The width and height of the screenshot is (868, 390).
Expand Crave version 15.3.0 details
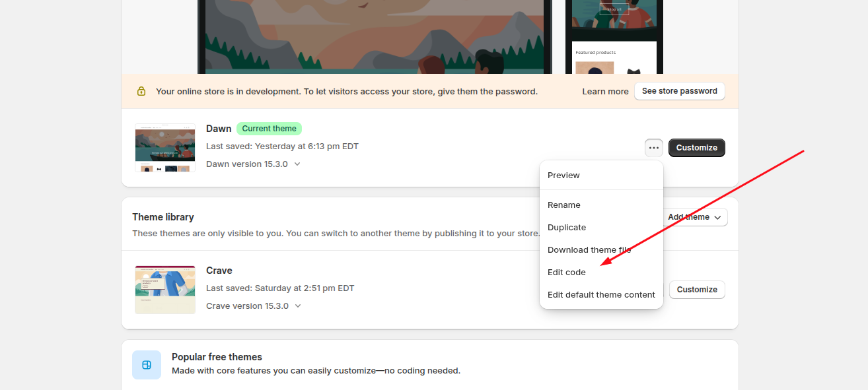(254, 306)
